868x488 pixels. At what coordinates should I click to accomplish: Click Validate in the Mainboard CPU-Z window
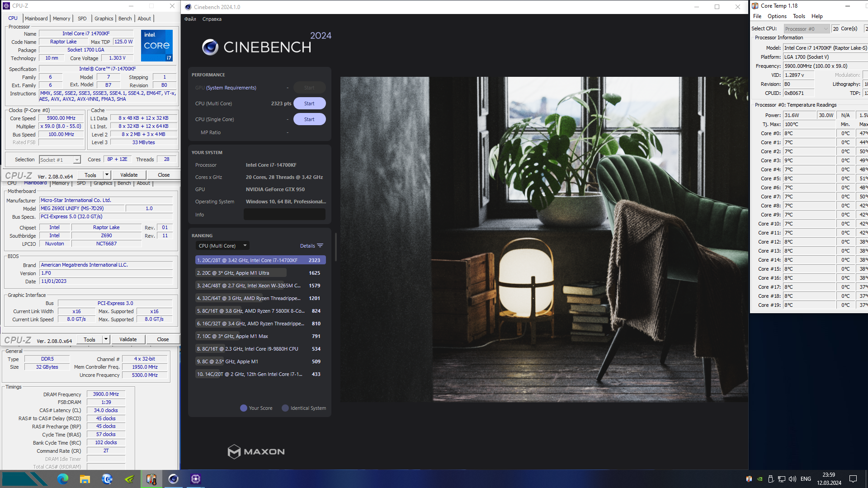[x=128, y=339]
